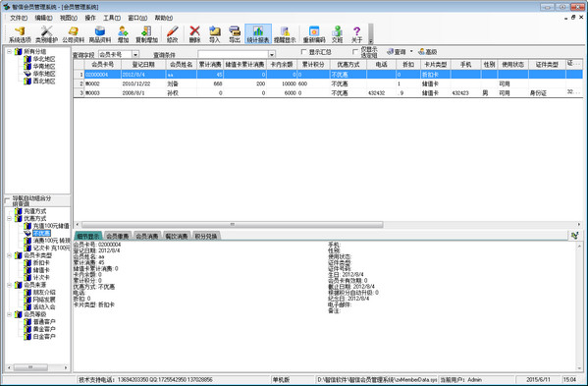Click left tree panel horizontal scrollbar thumb
The width and height of the screenshot is (588, 386).
point(30,367)
